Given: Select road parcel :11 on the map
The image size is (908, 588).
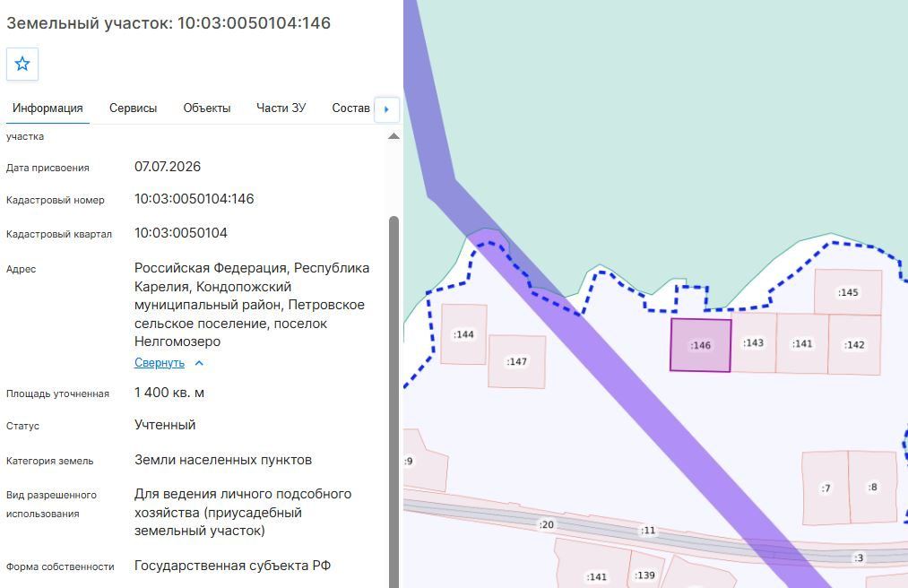Looking at the screenshot, I should click(x=647, y=530).
